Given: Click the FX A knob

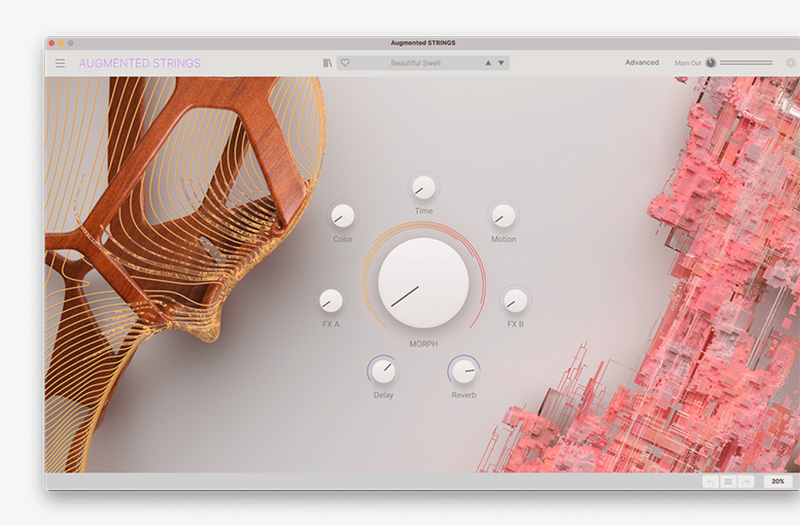Looking at the screenshot, I should pyautogui.click(x=331, y=300).
